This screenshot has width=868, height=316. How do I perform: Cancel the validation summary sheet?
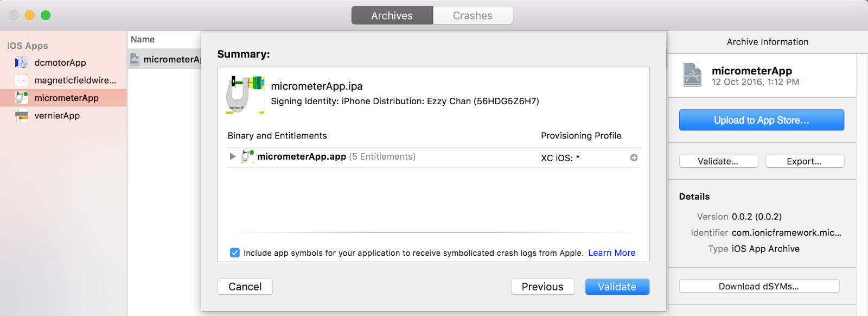pyautogui.click(x=245, y=287)
